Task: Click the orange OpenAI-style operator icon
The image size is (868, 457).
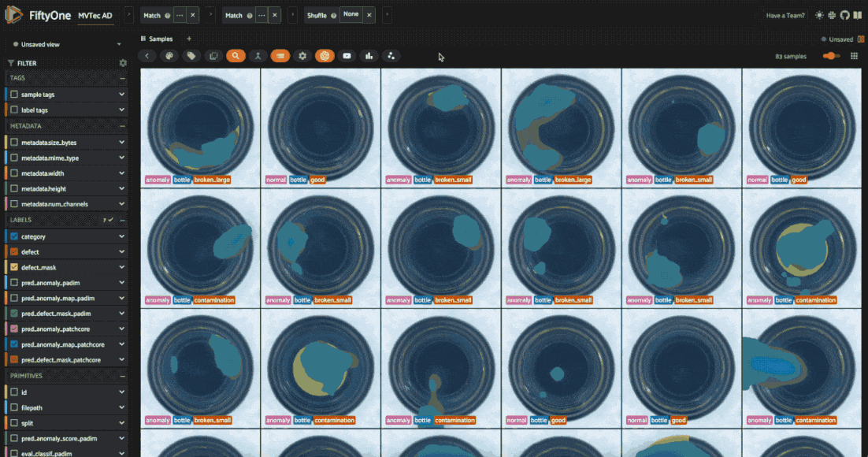Action: (x=325, y=56)
